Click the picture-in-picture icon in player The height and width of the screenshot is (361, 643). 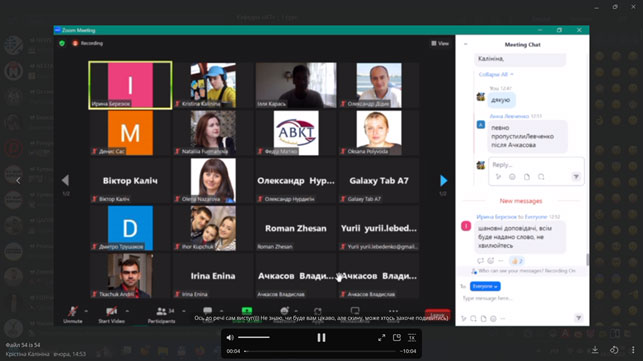397,338
